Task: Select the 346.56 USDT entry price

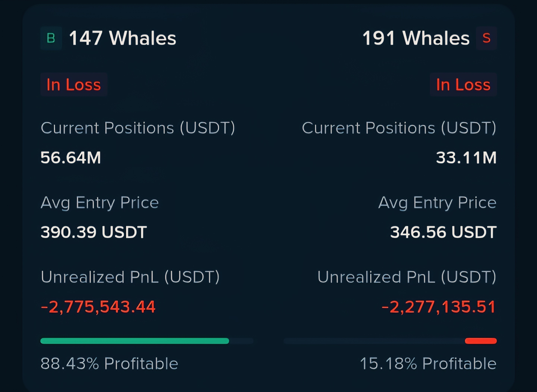Action: coord(443,232)
